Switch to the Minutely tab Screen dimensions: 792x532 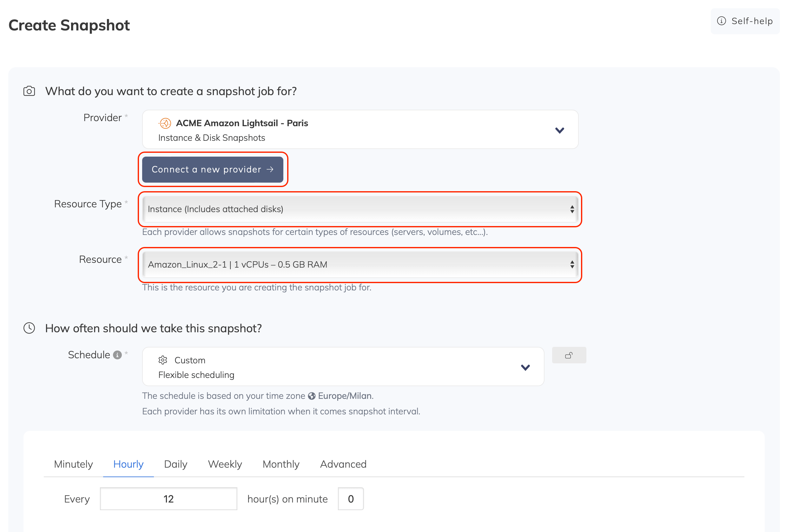(x=73, y=464)
